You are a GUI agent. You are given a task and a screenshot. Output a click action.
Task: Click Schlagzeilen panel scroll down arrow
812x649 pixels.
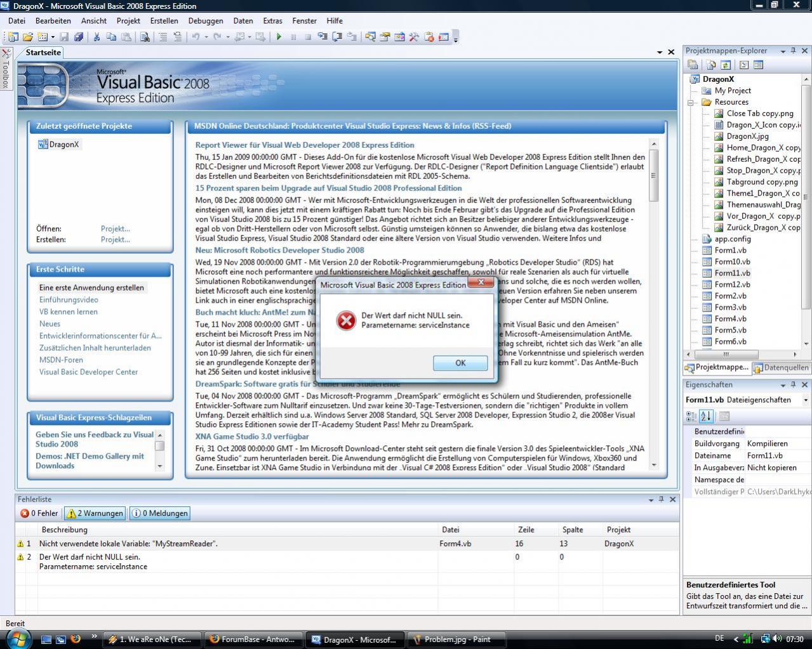point(159,466)
